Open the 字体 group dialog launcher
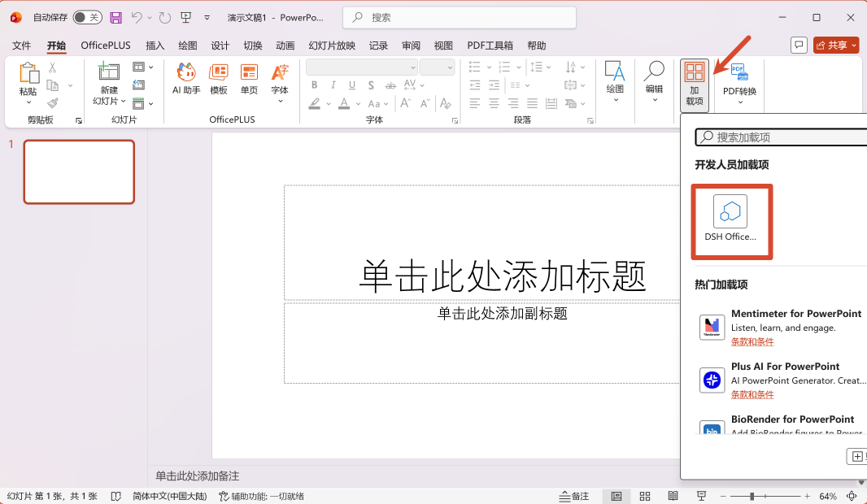 click(x=455, y=120)
